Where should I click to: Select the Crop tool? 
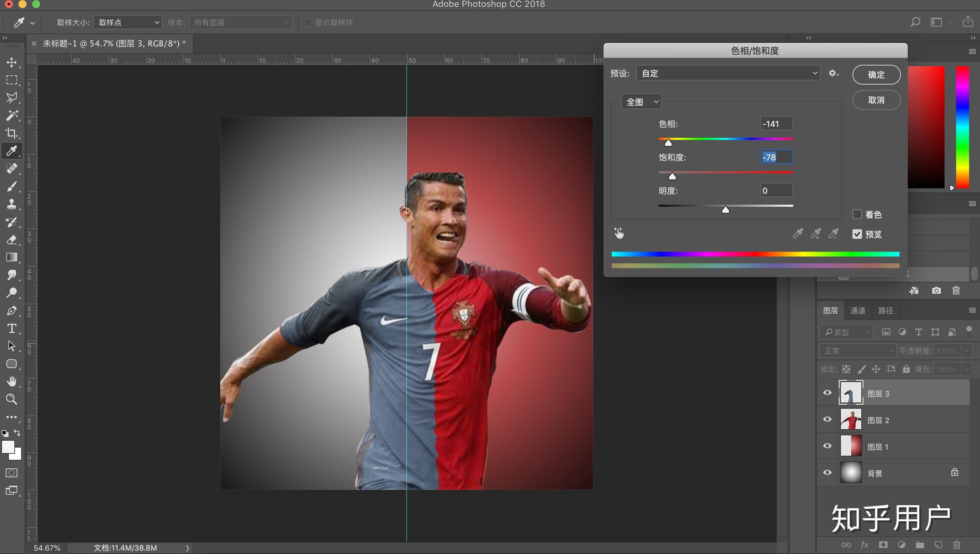(x=12, y=133)
